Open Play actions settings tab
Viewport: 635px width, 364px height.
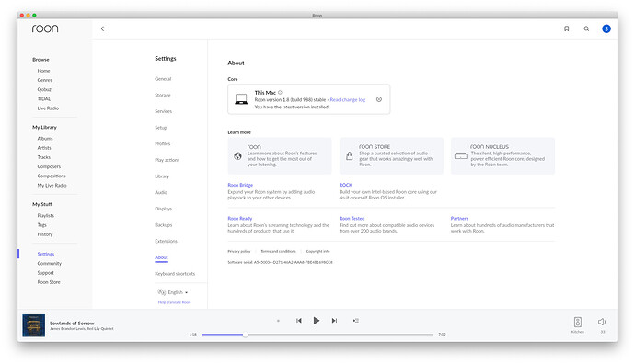pos(167,160)
